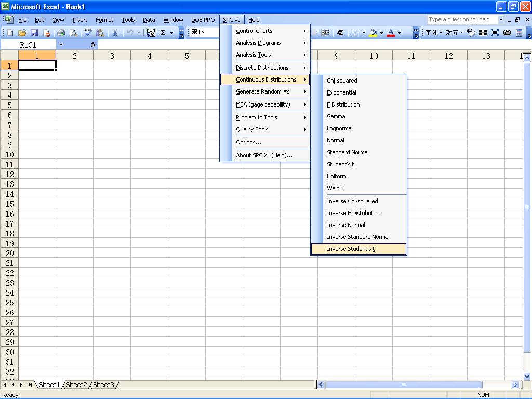Open the Format menu

pos(104,20)
